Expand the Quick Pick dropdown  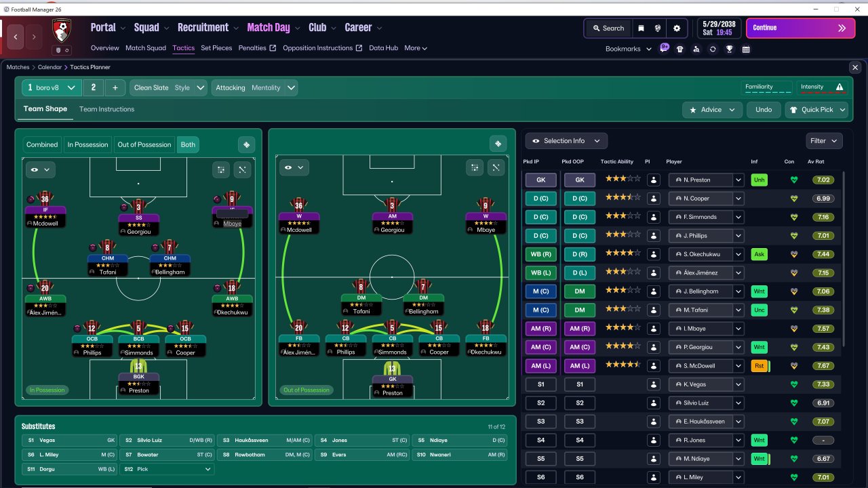click(816, 110)
